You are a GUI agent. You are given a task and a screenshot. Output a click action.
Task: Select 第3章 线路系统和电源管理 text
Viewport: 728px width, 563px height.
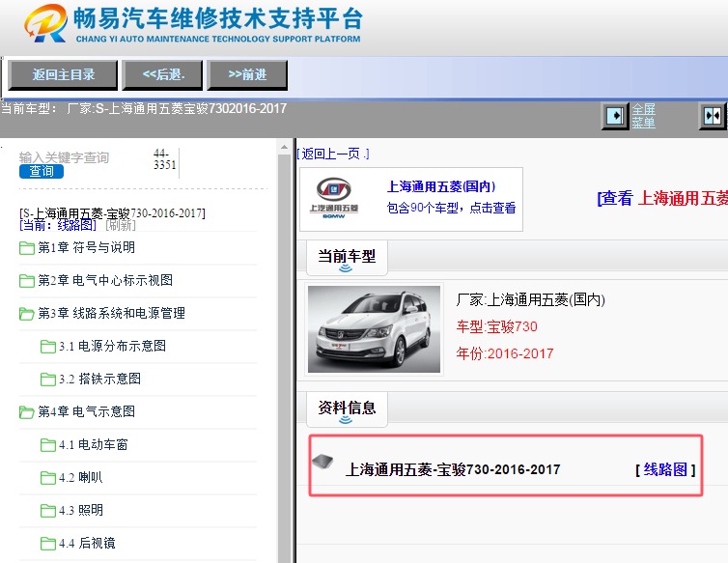(x=111, y=313)
